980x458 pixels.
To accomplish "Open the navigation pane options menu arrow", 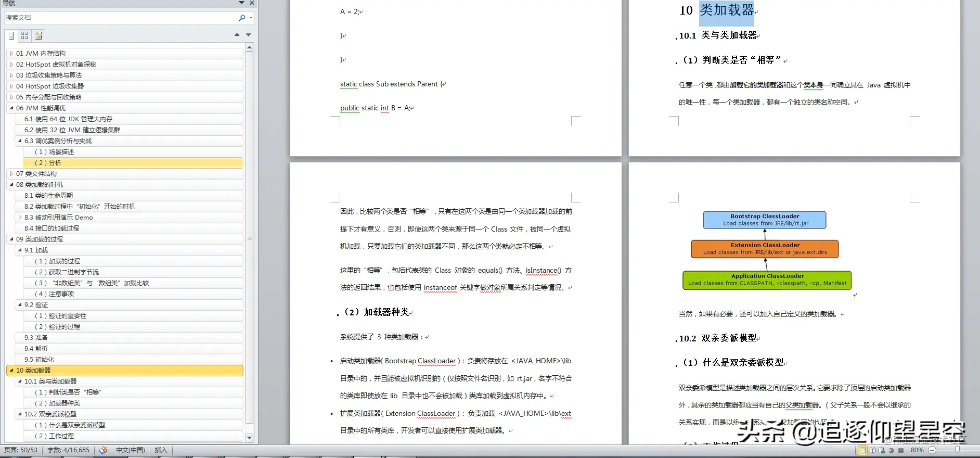I will coord(242,3).
